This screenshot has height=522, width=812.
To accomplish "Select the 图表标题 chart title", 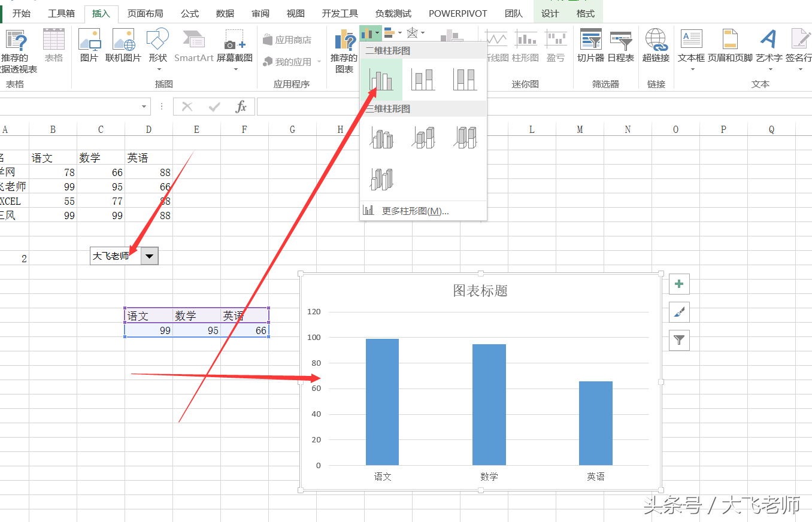I will click(x=480, y=291).
